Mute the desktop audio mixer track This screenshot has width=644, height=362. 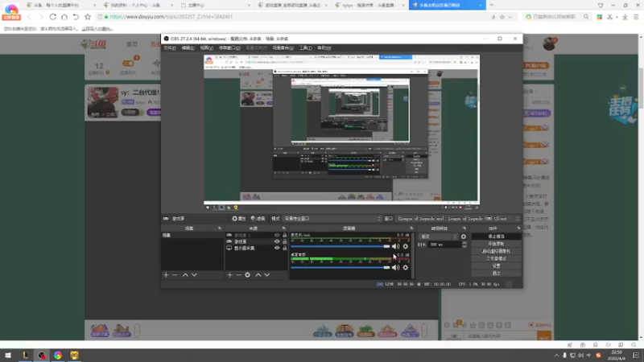(x=395, y=267)
